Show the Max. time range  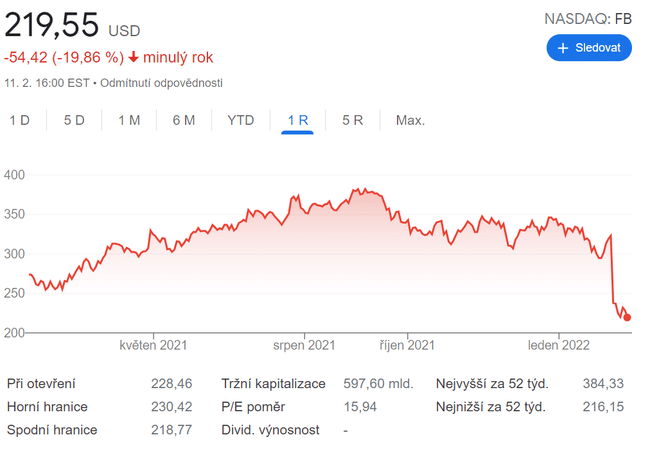pyautogui.click(x=410, y=120)
